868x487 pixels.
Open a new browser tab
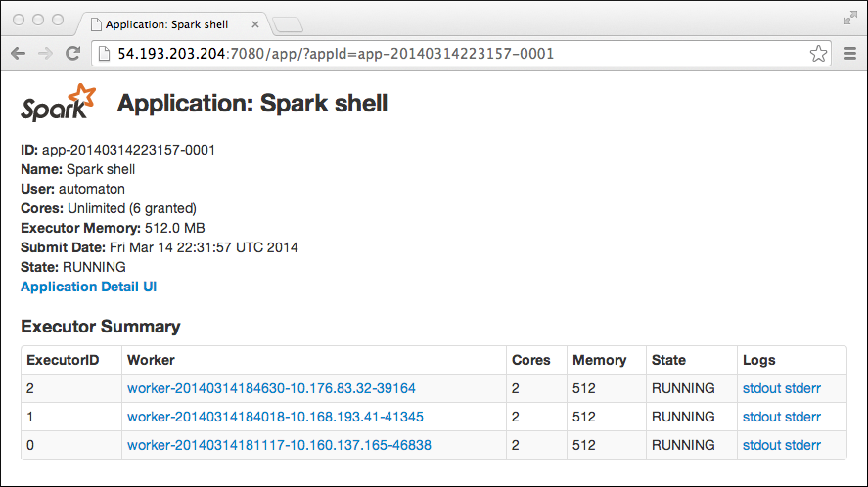click(x=288, y=24)
